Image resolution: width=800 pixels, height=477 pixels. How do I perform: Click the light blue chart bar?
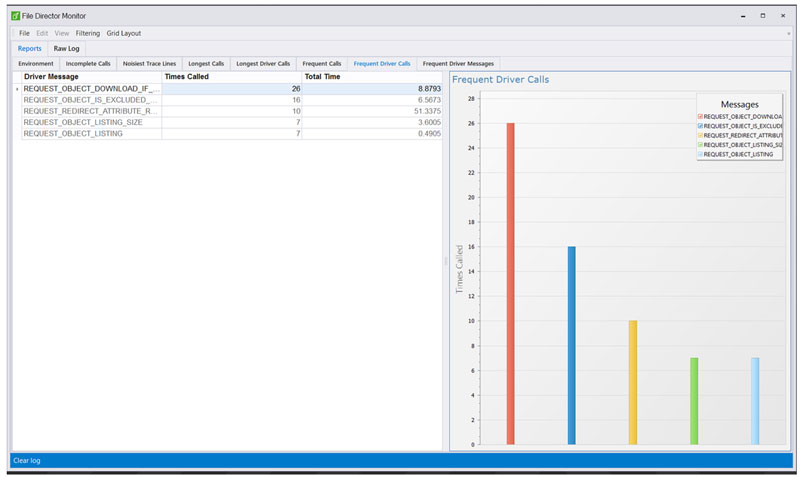(x=755, y=401)
